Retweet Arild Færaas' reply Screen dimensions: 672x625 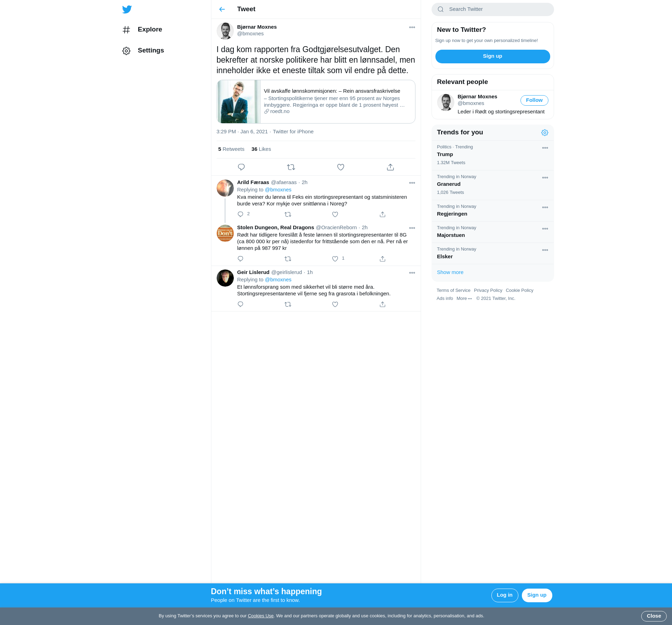tap(288, 214)
